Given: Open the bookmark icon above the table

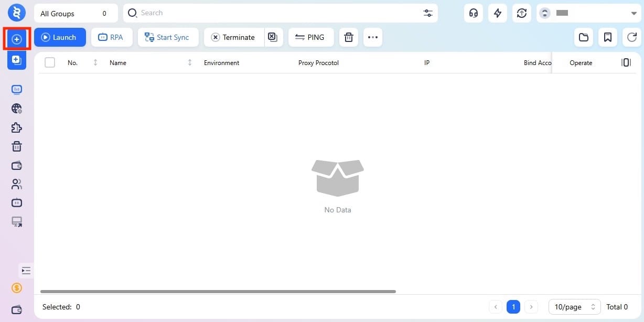Looking at the screenshot, I should 607,37.
